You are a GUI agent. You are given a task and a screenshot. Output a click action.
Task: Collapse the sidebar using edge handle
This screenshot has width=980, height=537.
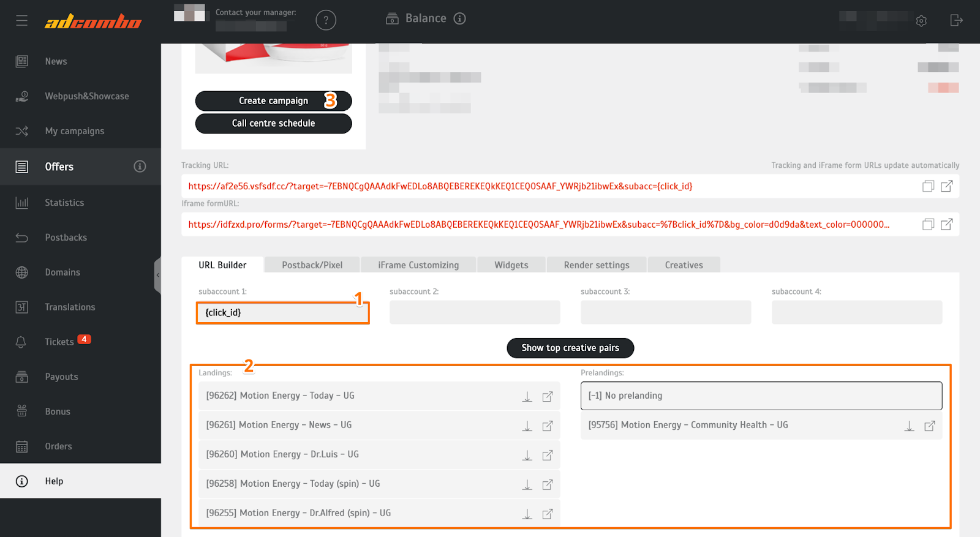tap(157, 276)
